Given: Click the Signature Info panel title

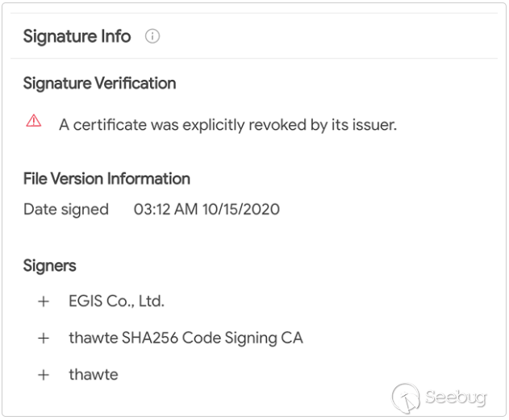Looking at the screenshot, I should pyautogui.click(x=77, y=36).
